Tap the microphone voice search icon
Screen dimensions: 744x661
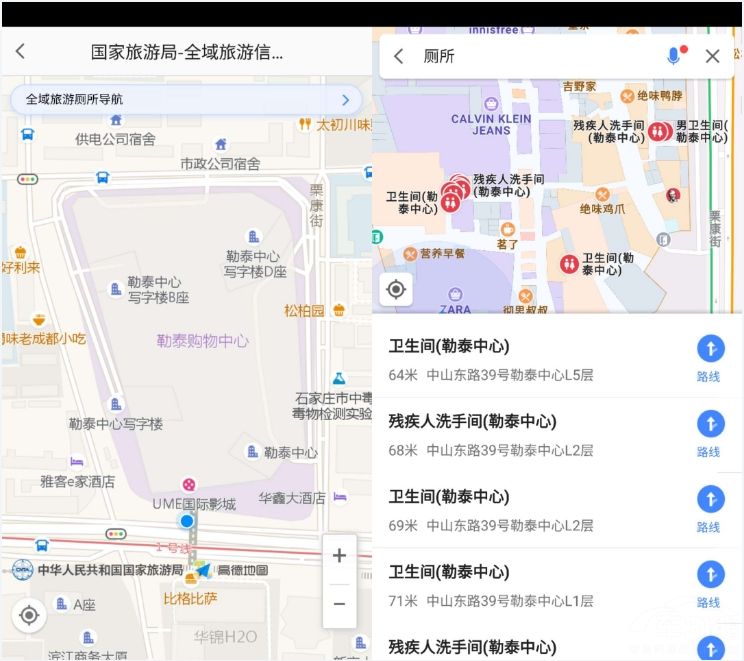click(673, 57)
